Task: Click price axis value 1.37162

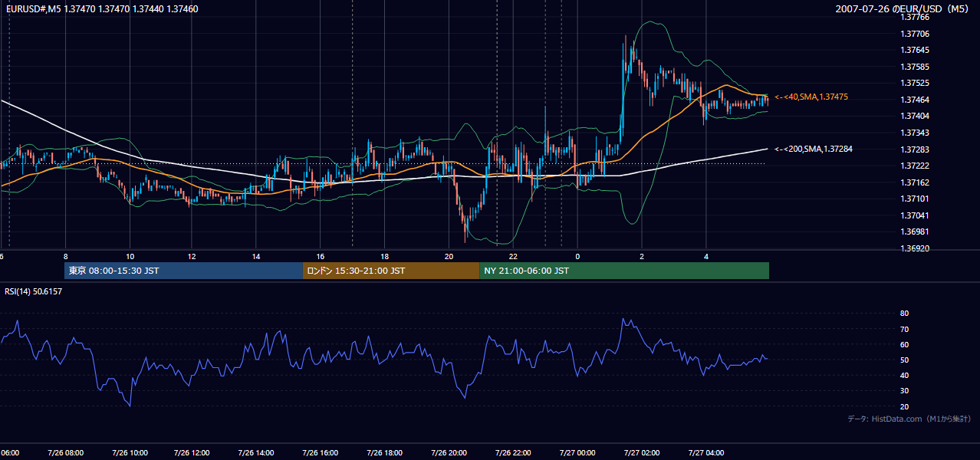Action: point(915,182)
